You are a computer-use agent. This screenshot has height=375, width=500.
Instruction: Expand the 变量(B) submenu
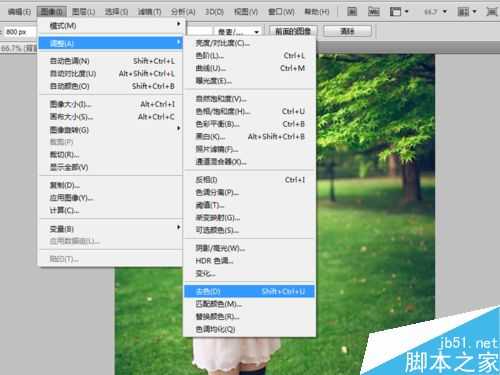pyautogui.click(x=110, y=229)
